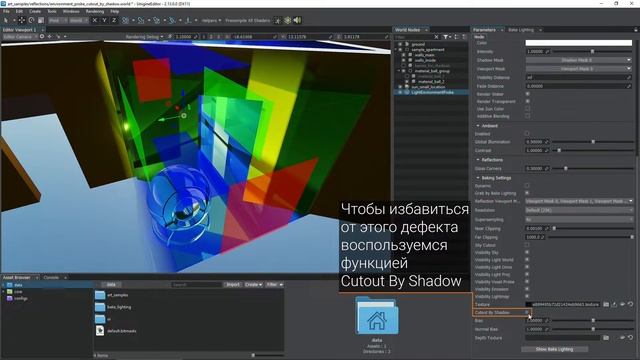The image size is (640, 360).
Task: Toggle the sound speaker icon
Action: coord(298,20)
